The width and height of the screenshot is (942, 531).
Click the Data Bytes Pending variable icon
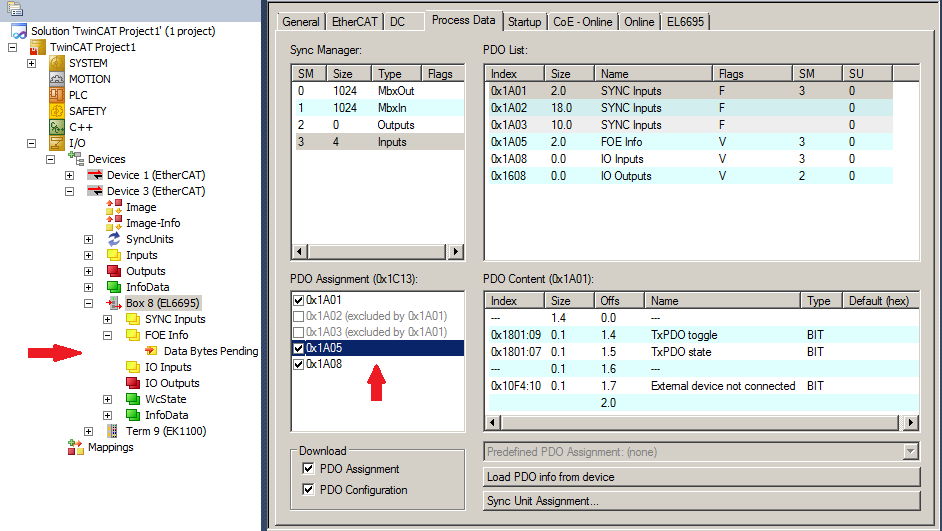(x=151, y=351)
